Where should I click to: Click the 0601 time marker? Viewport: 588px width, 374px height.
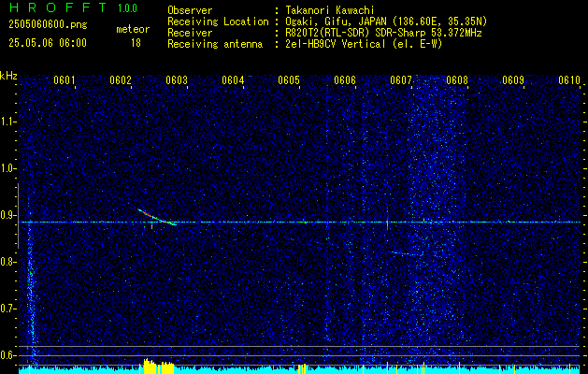65,80
